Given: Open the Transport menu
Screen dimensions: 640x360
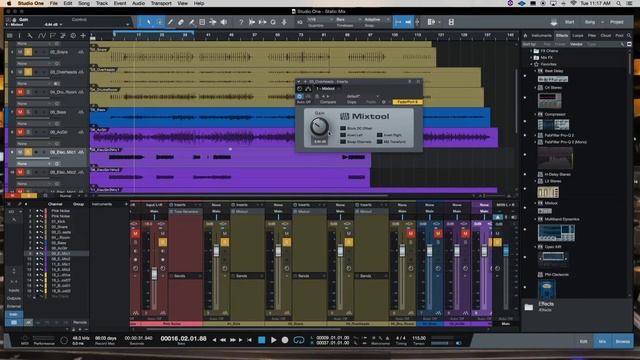Looking at the screenshot, I should 161,3.
